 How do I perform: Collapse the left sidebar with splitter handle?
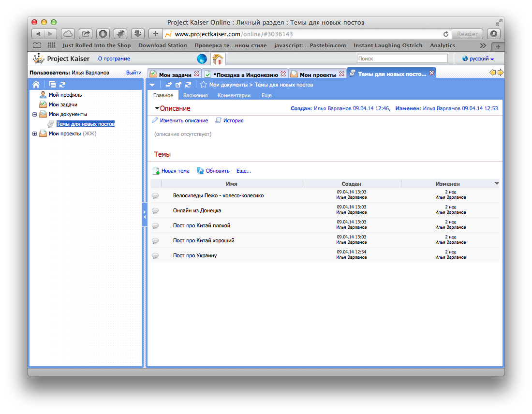(x=145, y=214)
